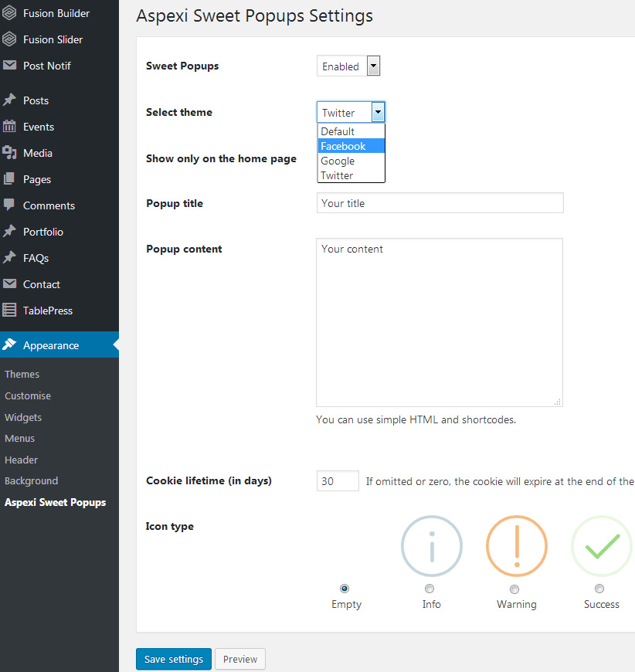Click the Popup title input field

(440, 202)
